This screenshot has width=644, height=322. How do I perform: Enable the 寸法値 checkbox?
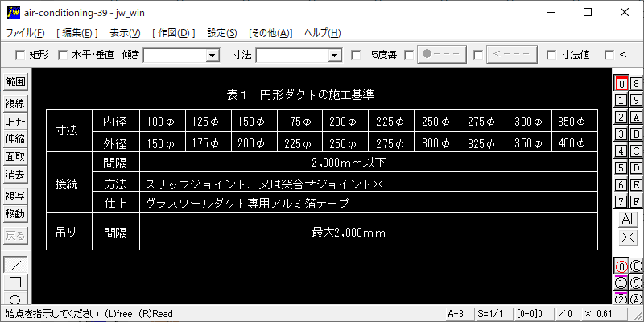click(x=551, y=55)
